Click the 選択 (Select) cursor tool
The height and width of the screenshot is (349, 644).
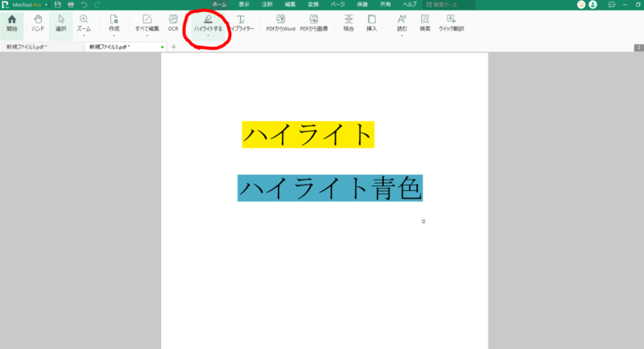61,23
